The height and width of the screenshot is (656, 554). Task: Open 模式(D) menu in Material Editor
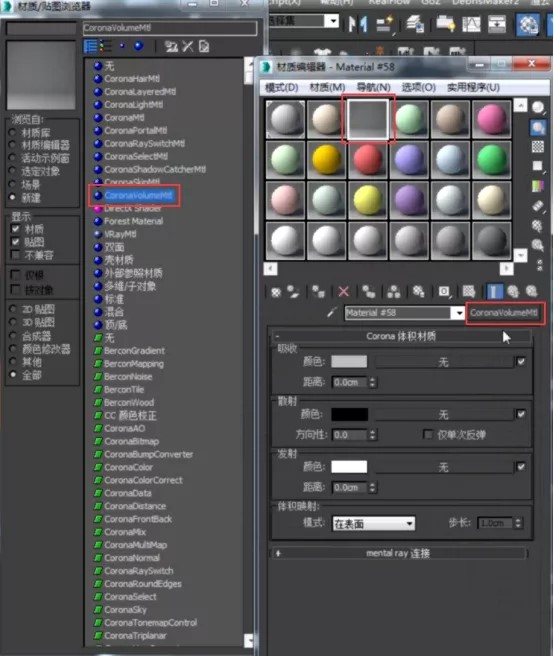pos(282,87)
